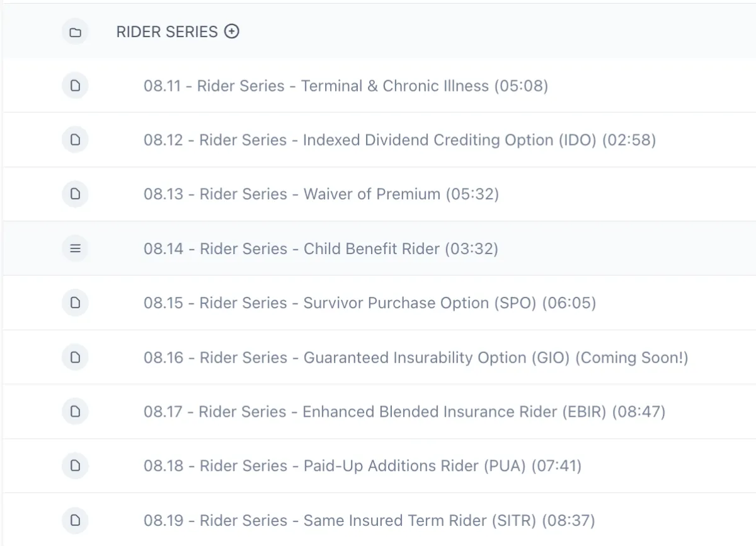This screenshot has height=546, width=756.
Task: Click the page icon for lesson 08.11
Action: pyautogui.click(x=75, y=86)
